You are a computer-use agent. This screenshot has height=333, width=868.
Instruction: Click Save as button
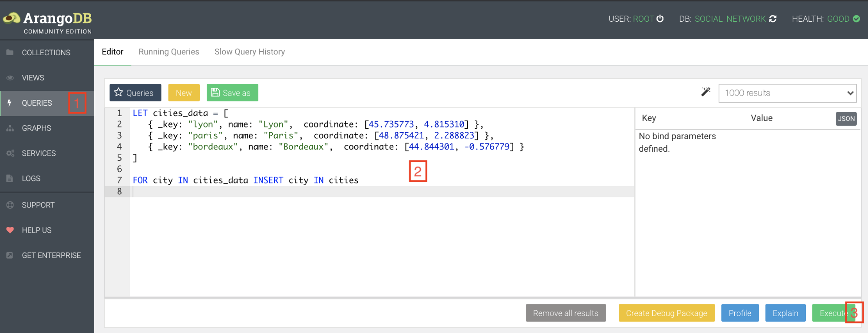232,93
